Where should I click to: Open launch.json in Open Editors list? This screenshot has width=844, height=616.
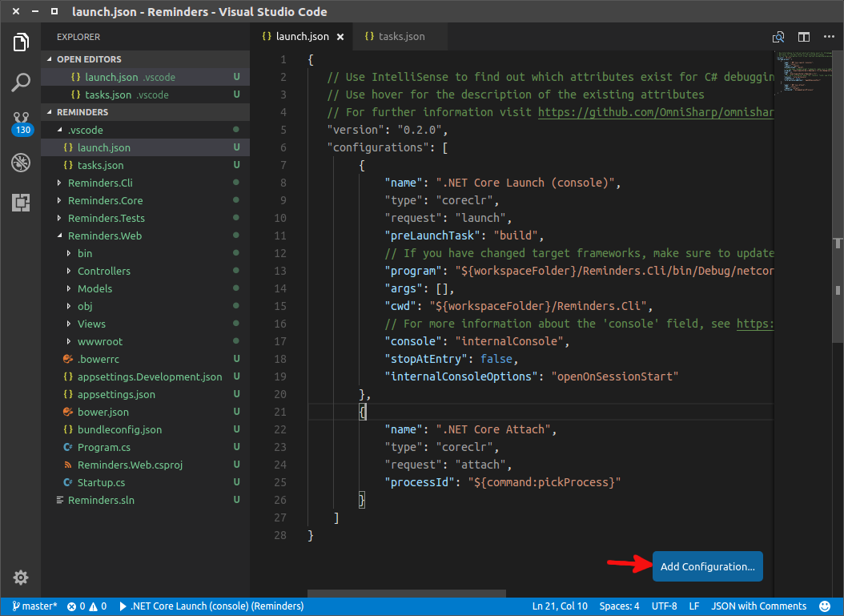coord(145,77)
